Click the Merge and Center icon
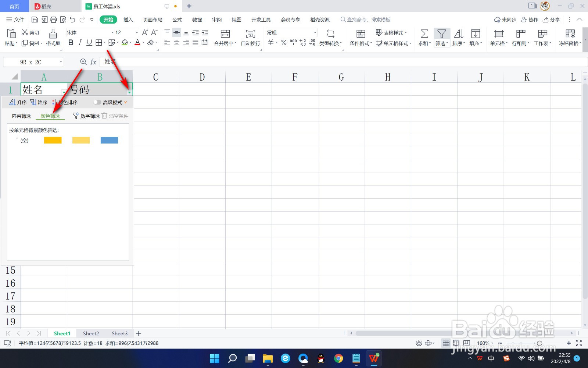588x368 pixels. point(225,34)
